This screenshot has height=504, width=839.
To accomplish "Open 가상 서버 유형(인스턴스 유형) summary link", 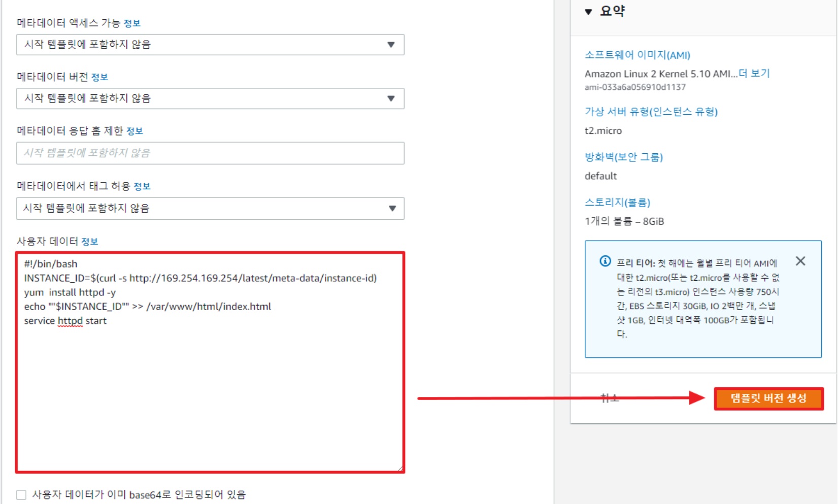I will pos(651,112).
